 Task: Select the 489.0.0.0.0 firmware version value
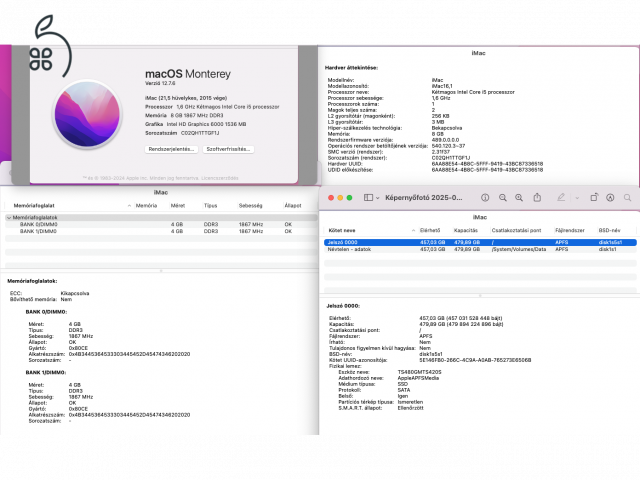[445, 140]
